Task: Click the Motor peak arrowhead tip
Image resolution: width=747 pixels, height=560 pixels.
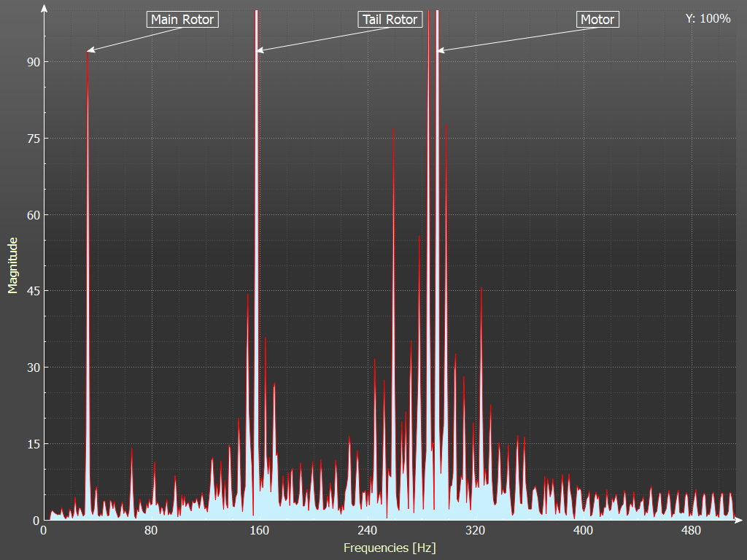Action: tap(438, 50)
